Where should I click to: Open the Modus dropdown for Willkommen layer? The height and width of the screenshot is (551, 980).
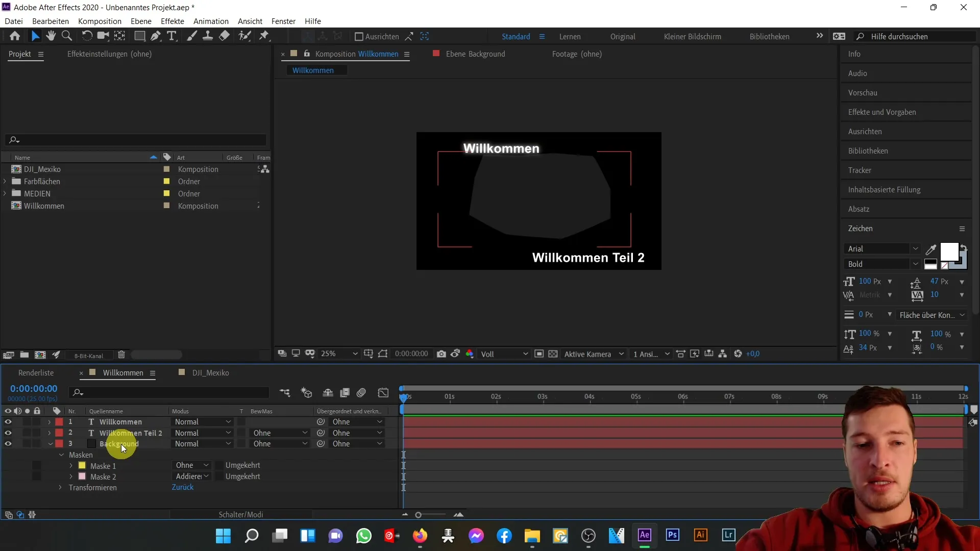tap(202, 422)
